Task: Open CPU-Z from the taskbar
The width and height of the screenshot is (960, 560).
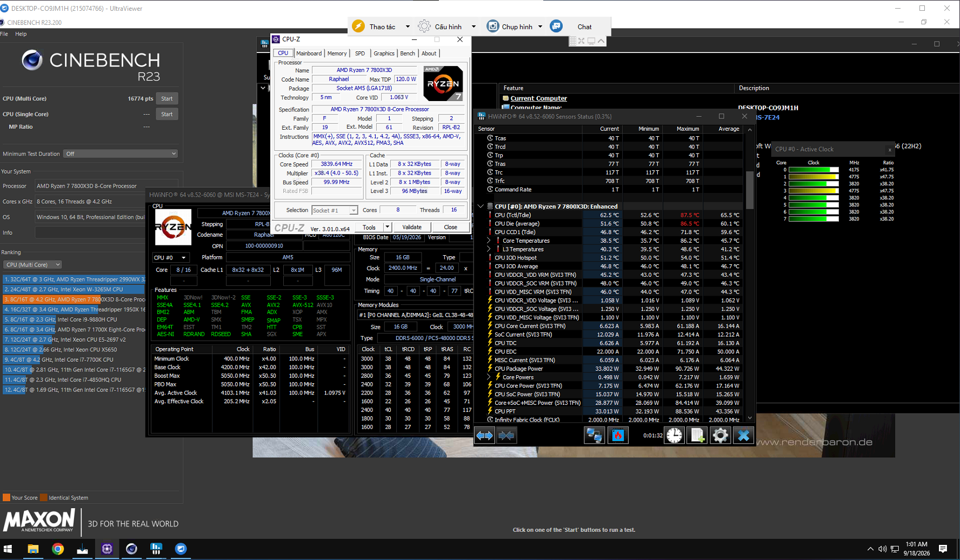Action: 107,549
